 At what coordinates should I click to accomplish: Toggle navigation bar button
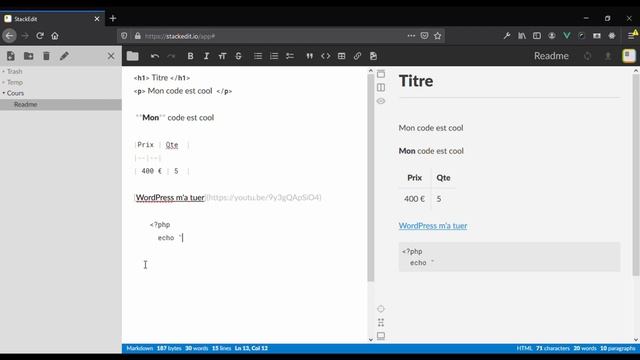tap(381, 74)
